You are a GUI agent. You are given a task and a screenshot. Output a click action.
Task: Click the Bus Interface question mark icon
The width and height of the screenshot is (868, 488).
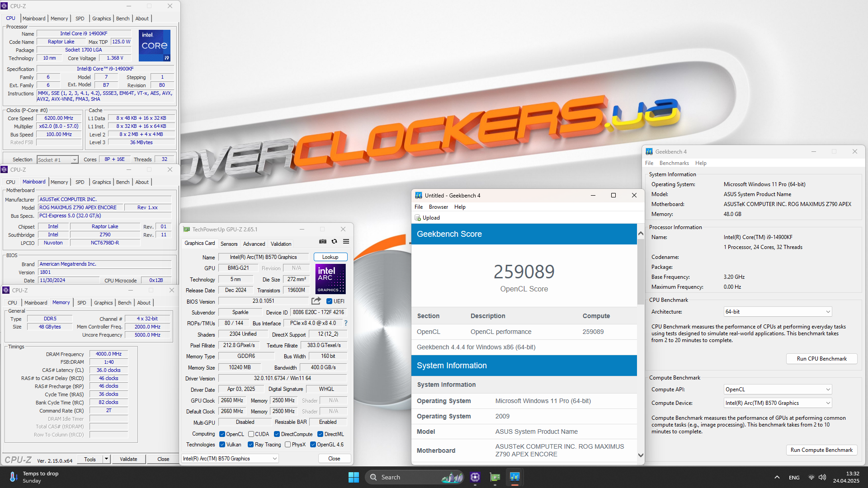tap(346, 323)
